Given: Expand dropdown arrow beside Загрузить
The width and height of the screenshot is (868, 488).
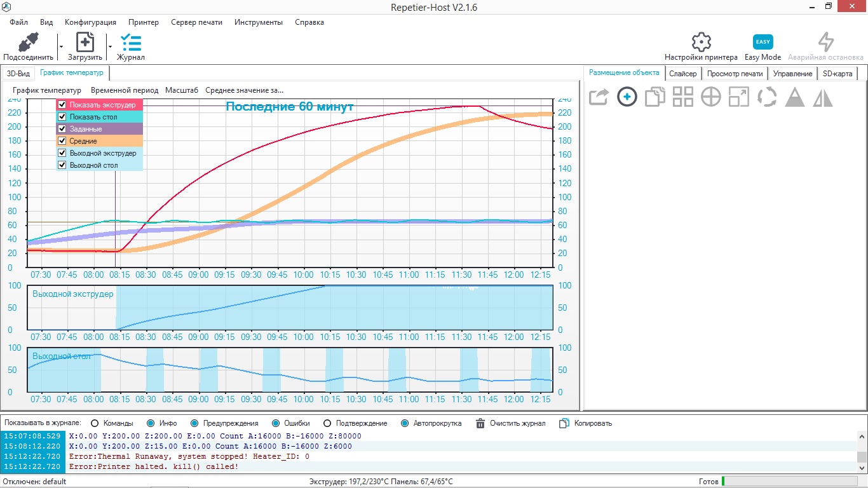Looking at the screenshot, I should pyautogui.click(x=110, y=46).
